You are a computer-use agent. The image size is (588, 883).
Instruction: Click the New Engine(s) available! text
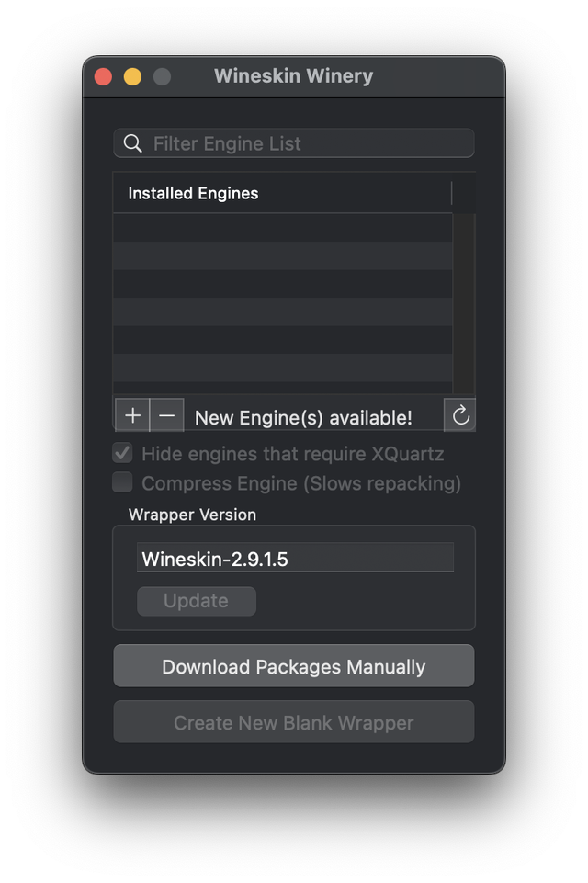(303, 417)
